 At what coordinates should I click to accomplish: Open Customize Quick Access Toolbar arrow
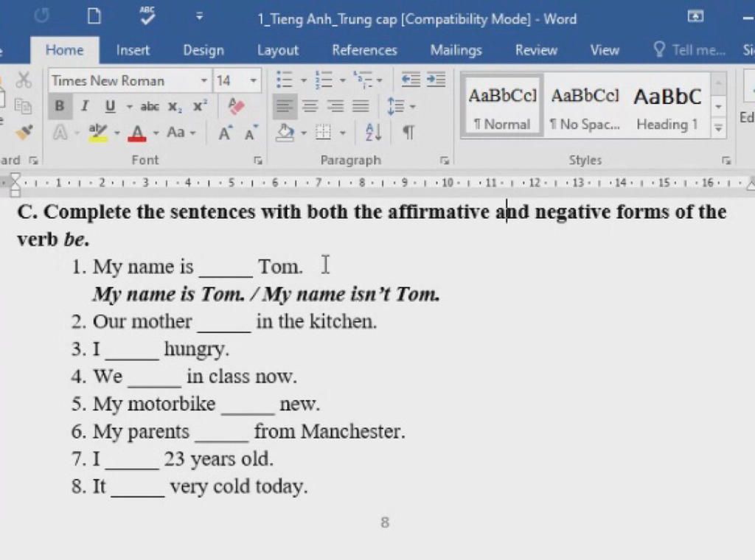pyautogui.click(x=199, y=17)
